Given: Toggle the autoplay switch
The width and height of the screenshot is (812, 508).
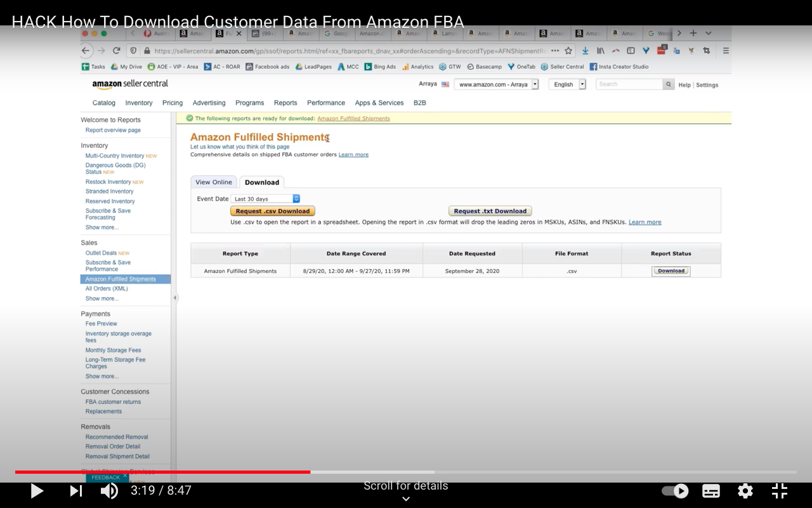Looking at the screenshot, I should point(675,491).
